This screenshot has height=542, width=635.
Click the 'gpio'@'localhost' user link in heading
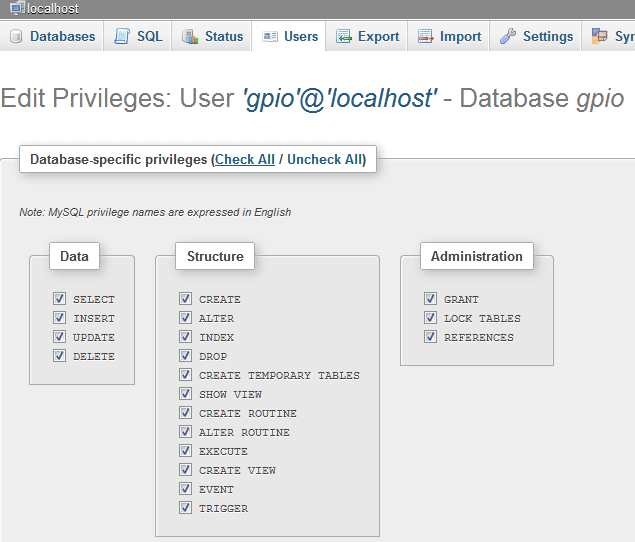[x=340, y=99]
